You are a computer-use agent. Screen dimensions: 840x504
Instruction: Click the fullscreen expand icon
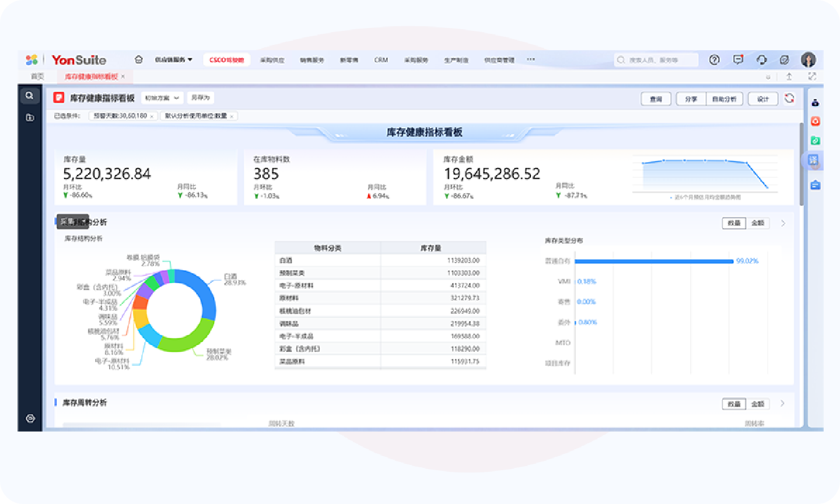pyautogui.click(x=812, y=76)
